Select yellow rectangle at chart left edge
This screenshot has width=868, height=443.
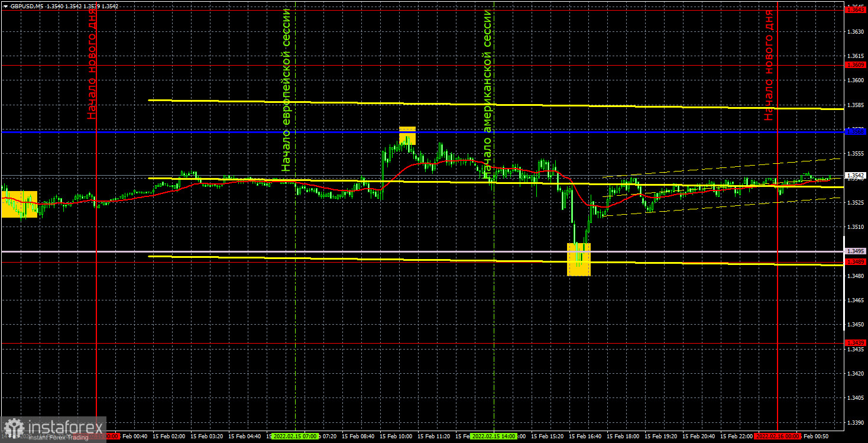coord(19,204)
